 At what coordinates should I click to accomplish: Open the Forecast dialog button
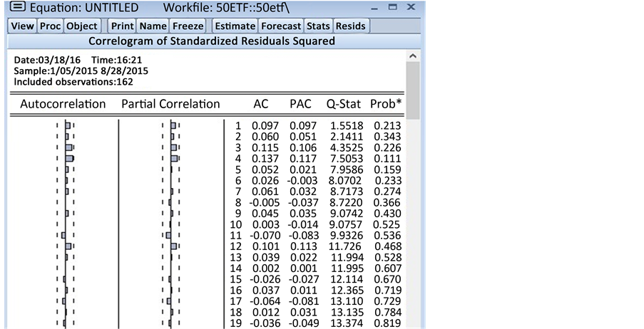281,26
